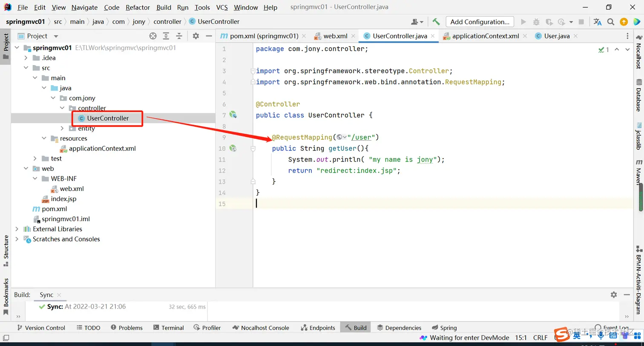The height and width of the screenshot is (346, 644).
Task: Hide the Project panel with minus icon
Action: 209,36
